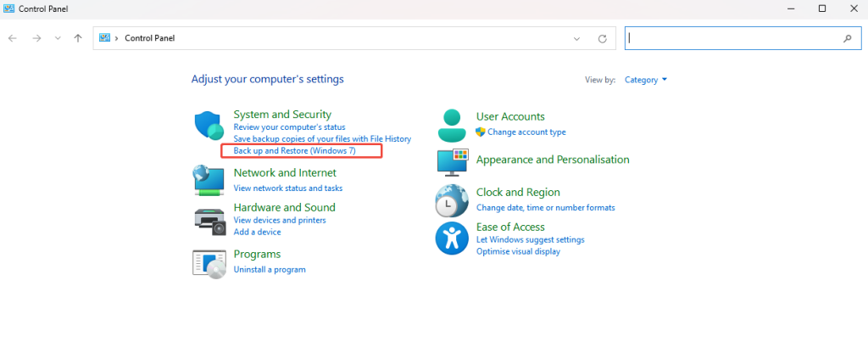Open the Programs heading

pos(258,254)
